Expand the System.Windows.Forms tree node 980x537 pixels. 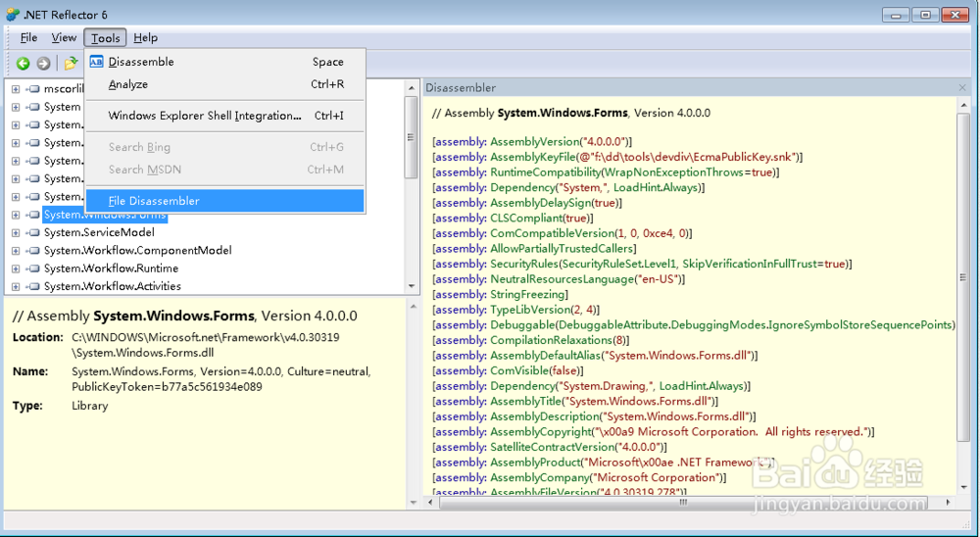click(16, 215)
